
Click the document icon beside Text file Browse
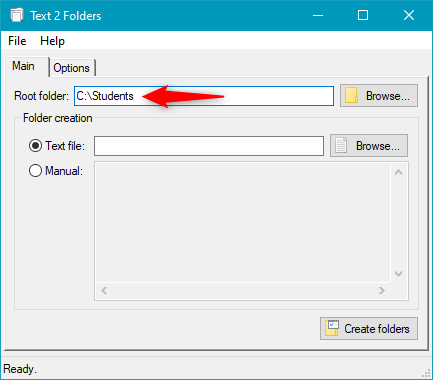(x=341, y=145)
